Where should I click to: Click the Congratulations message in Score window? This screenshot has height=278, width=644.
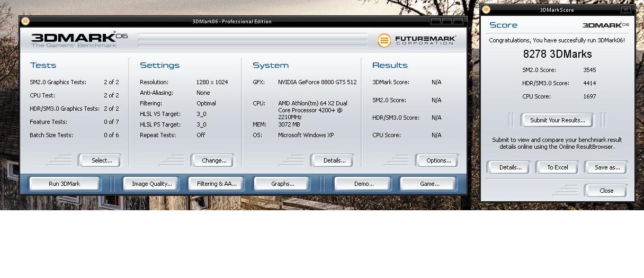coord(557,40)
